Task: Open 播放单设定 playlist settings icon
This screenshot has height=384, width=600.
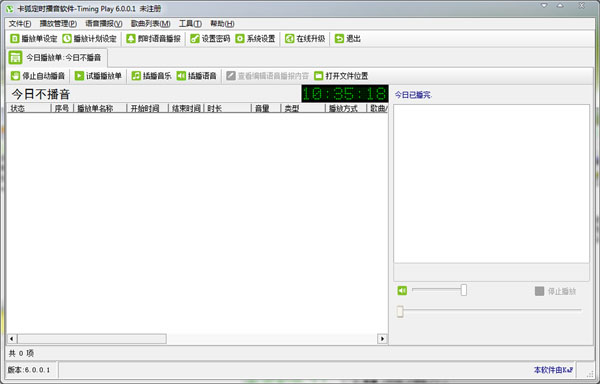Action: [15, 39]
